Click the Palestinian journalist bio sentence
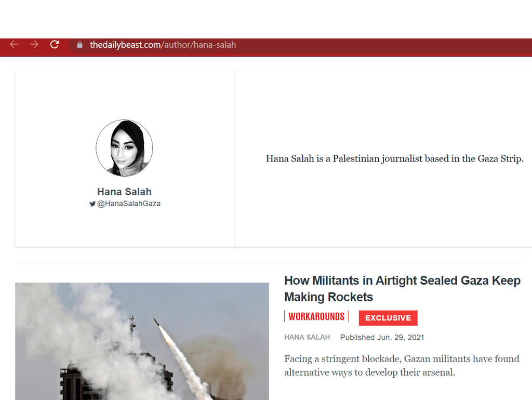This screenshot has width=532, height=400. point(395,159)
